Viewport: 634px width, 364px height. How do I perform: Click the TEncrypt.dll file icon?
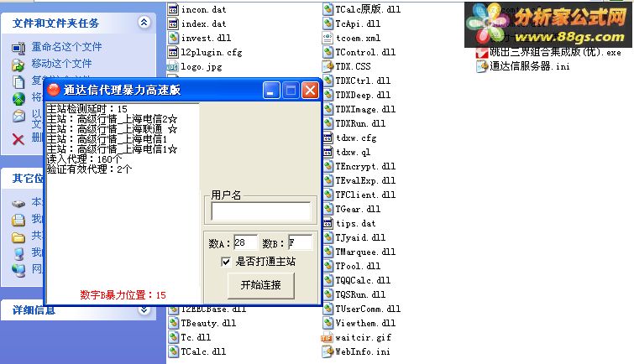pyautogui.click(x=328, y=166)
